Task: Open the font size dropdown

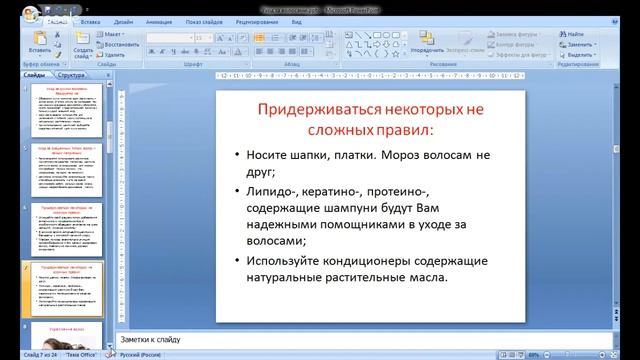Action: pos(210,38)
